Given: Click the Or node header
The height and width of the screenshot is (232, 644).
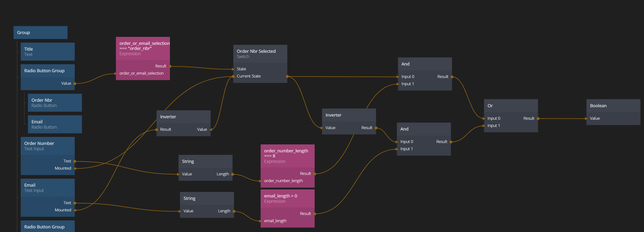Looking at the screenshot, I should (511, 106).
